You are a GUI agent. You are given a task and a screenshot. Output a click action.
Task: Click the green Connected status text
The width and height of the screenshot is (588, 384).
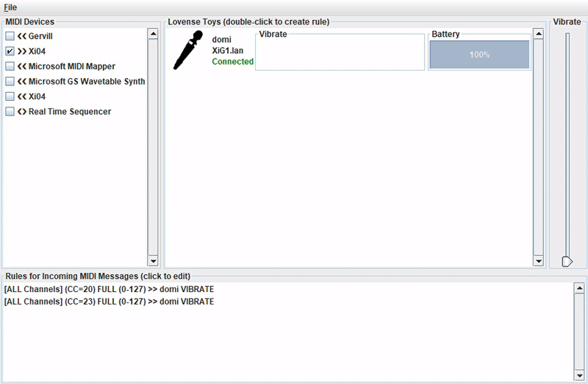(x=233, y=61)
